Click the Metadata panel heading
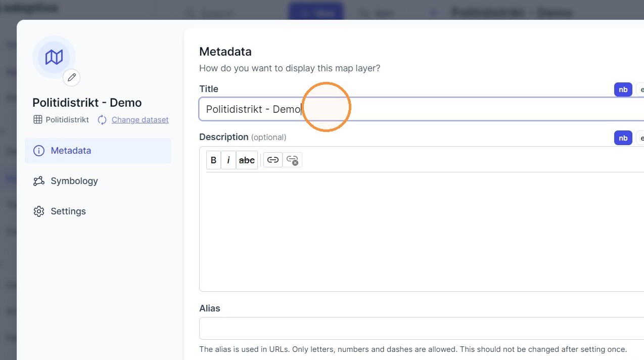The height and width of the screenshot is (360, 644). tap(225, 52)
